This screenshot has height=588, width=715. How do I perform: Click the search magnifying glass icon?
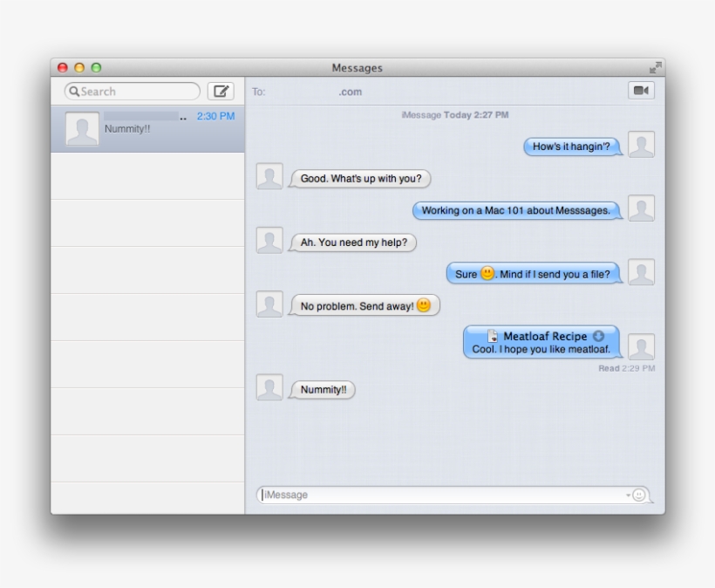pyautogui.click(x=74, y=92)
